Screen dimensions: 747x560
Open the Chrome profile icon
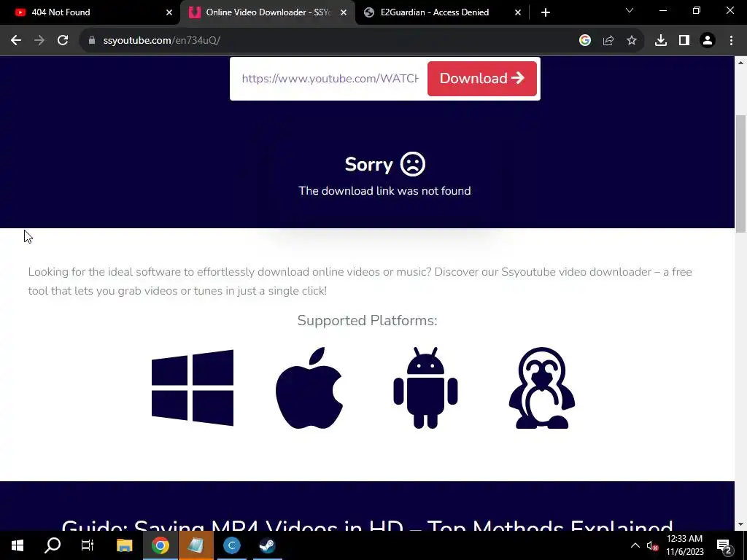(x=708, y=41)
